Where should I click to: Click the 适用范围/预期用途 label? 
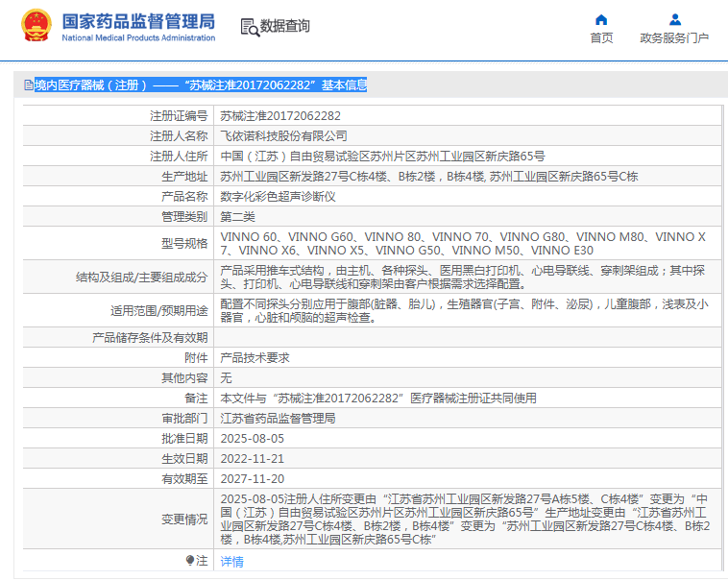click(158, 311)
